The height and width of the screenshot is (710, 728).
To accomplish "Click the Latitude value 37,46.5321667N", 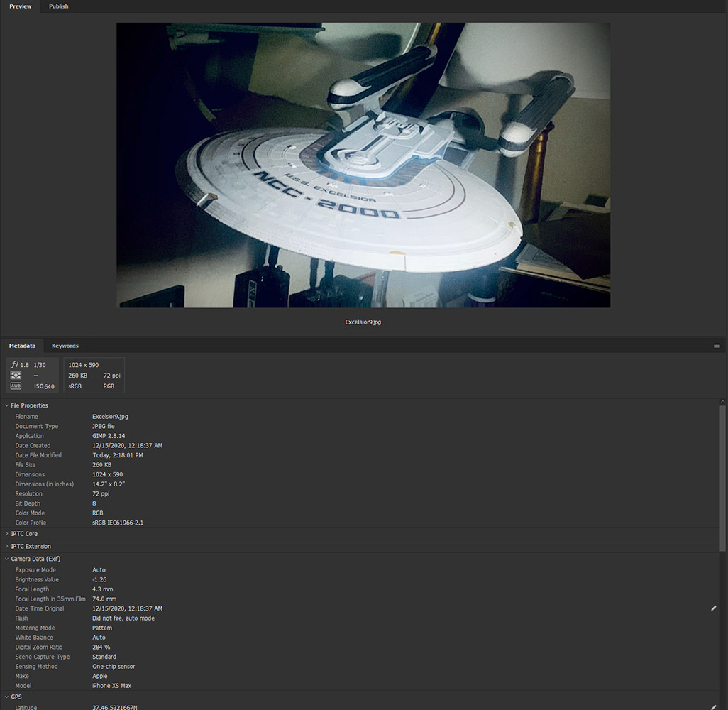I will [x=114, y=707].
